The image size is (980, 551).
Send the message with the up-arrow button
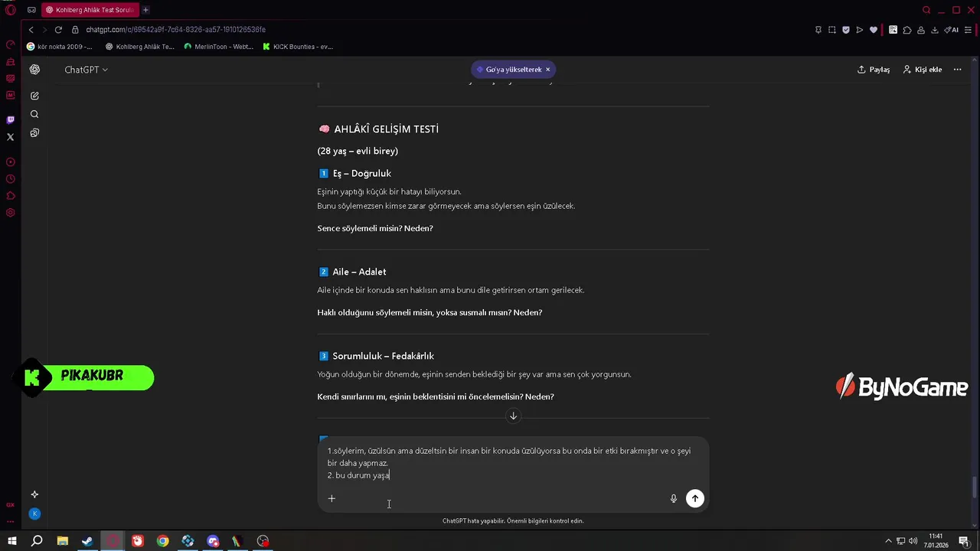[x=694, y=498]
